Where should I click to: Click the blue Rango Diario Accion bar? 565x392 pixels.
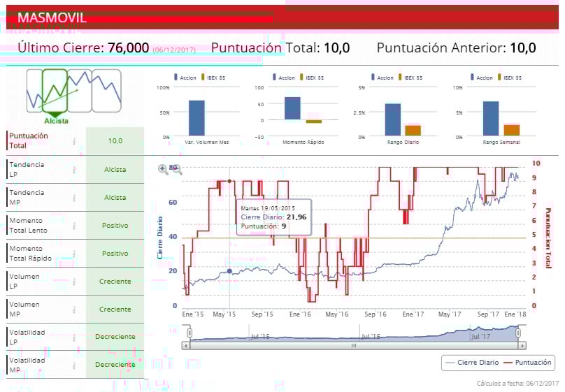[393, 119]
